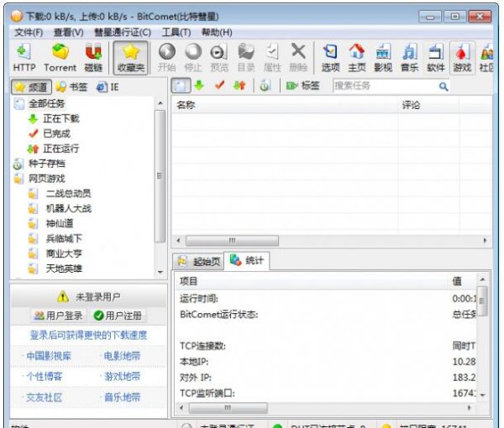Open the 游戏地带 link
The image size is (504, 428).
click(122, 376)
